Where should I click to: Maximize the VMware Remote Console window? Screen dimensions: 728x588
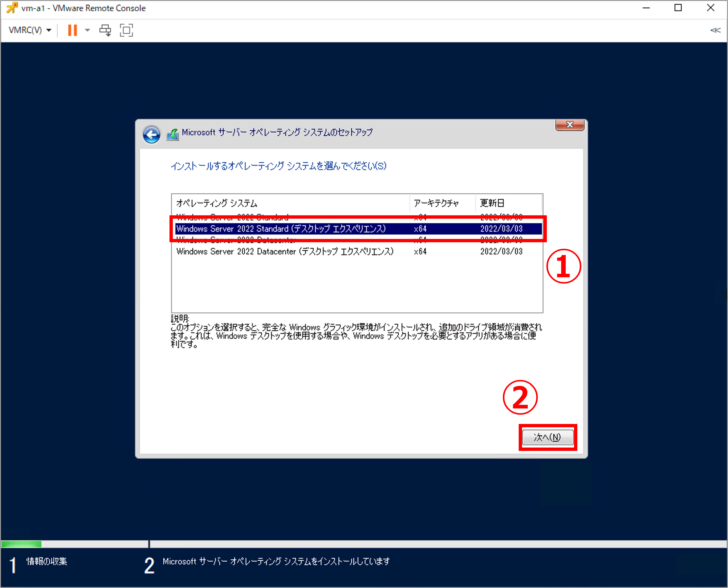click(x=678, y=8)
